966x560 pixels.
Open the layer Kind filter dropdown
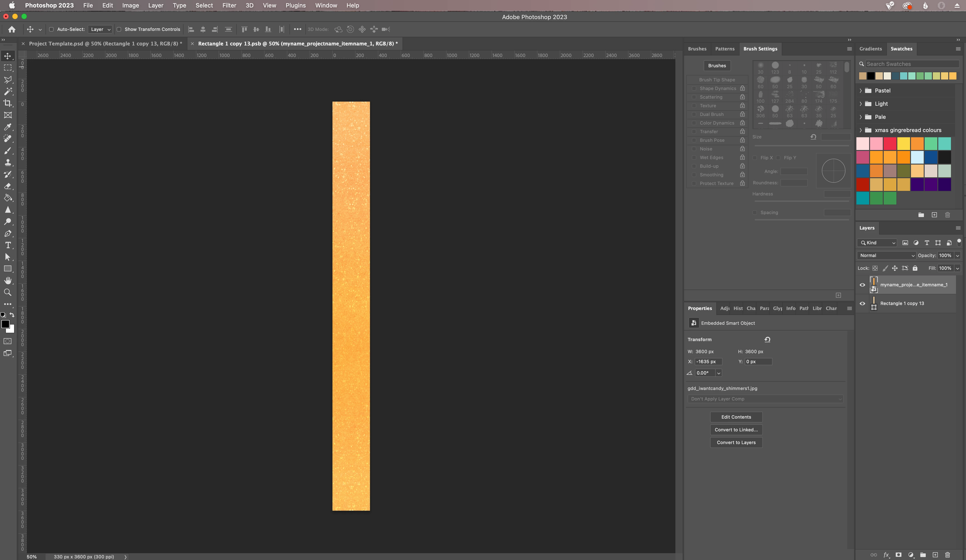(x=878, y=243)
